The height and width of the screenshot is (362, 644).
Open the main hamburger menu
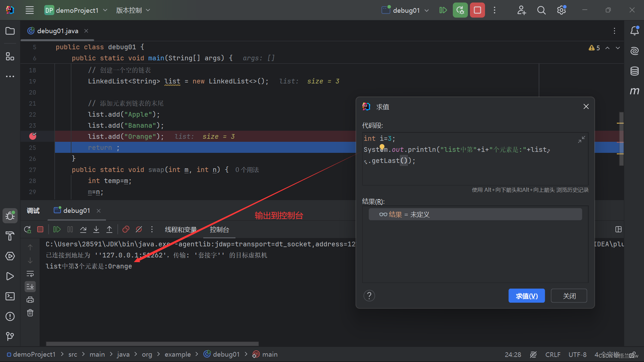[30, 10]
